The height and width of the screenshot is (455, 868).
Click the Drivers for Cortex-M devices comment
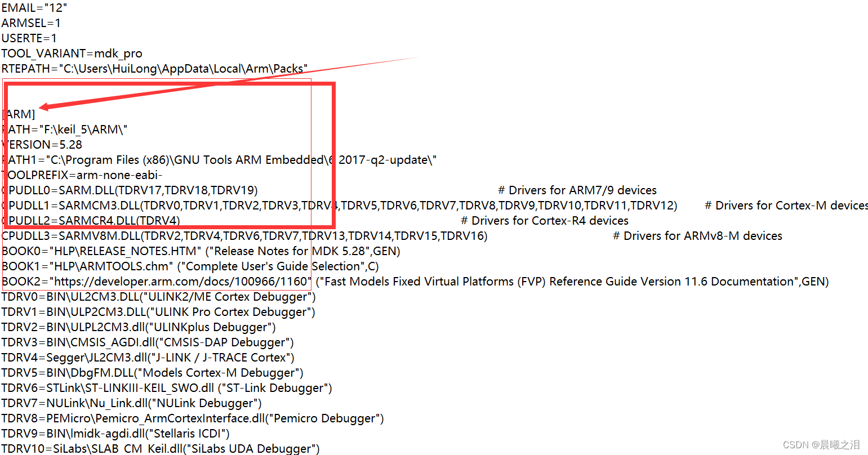pyautogui.click(x=785, y=205)
